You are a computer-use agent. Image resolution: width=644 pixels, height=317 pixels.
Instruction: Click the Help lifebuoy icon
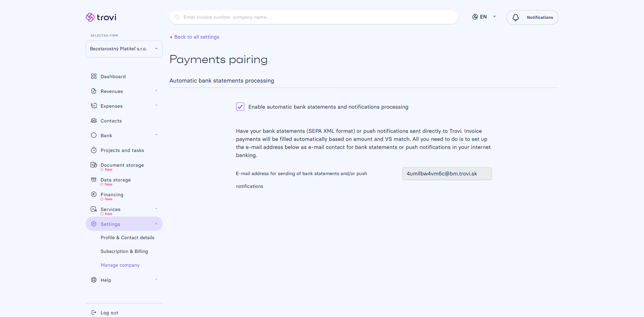[x=94, y=280]
